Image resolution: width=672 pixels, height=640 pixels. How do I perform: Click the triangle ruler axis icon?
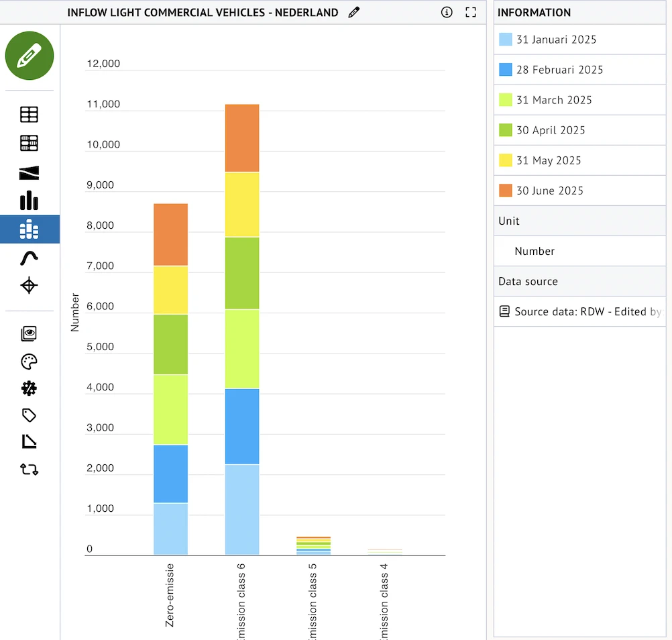[x=29, y=441]
